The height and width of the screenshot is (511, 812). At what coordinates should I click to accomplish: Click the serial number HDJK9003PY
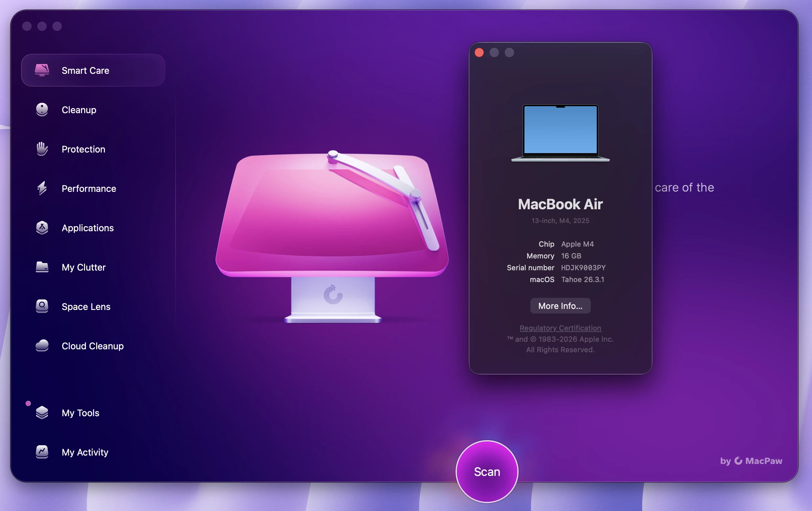[583, 268]
